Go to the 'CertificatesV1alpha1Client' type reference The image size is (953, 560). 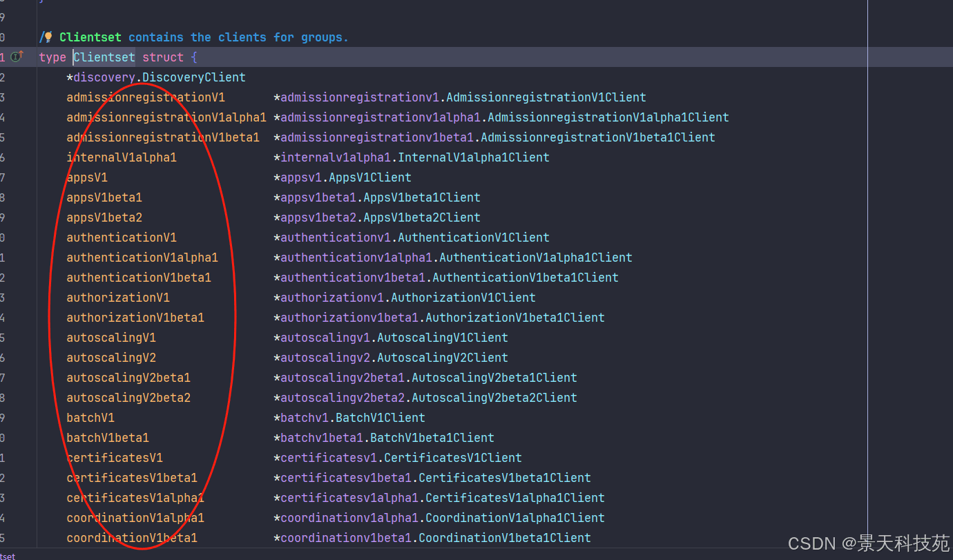click(x=515, y=498)
